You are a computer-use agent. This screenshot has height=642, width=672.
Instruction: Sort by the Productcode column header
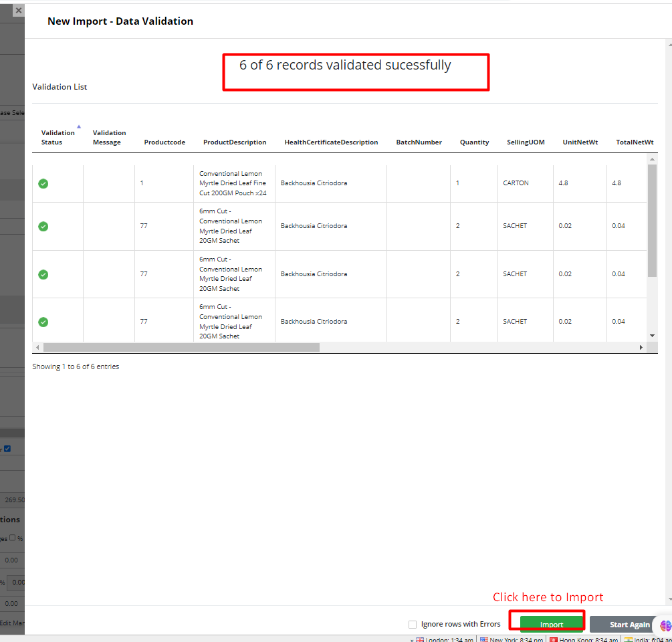tap(164, 142)
